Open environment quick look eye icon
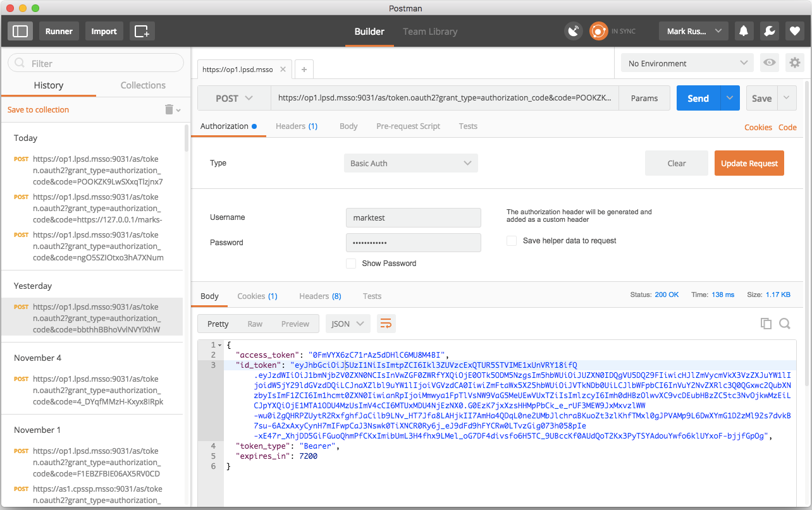 coord(770,63)
